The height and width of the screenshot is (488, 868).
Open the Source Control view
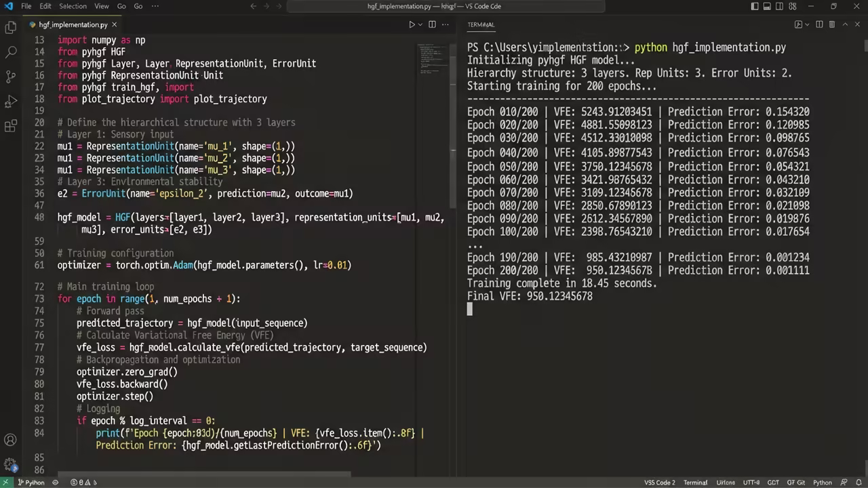click(x=11, y=76)
